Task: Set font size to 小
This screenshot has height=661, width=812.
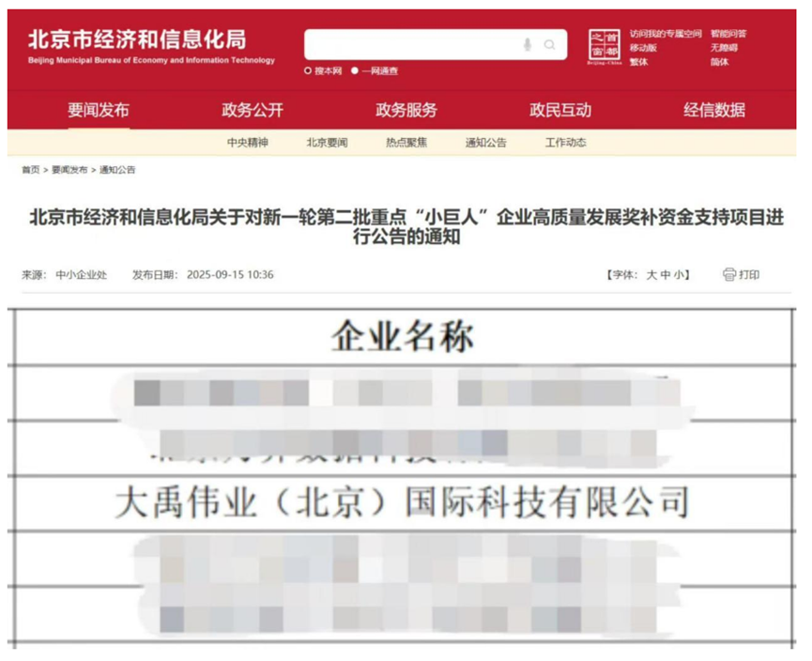Action: (679, 274)
